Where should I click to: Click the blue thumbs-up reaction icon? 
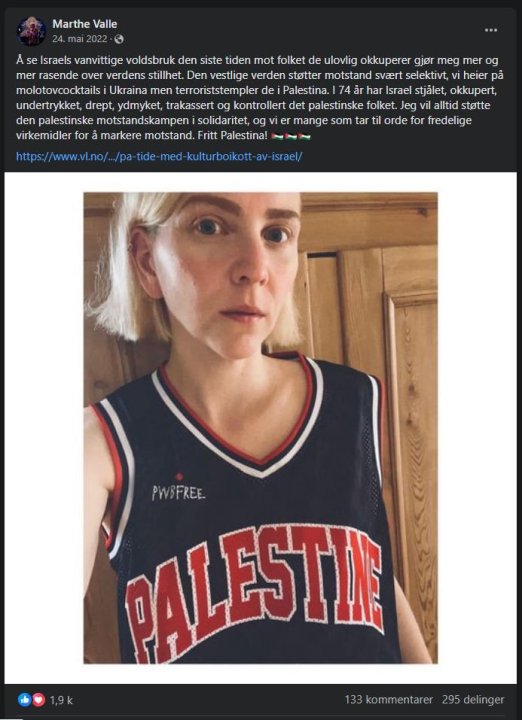click(x=24, y=699)
